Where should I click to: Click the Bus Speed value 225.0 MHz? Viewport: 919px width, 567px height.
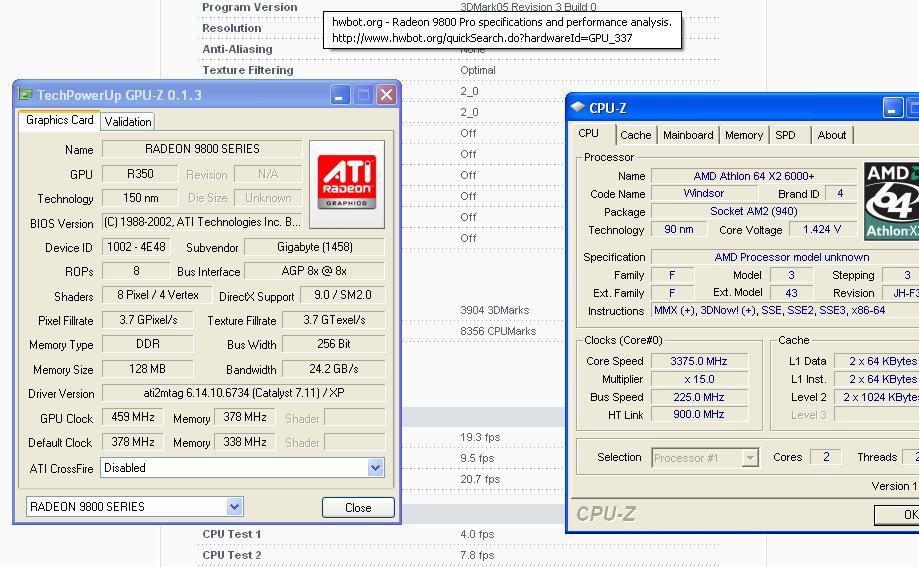699,397
